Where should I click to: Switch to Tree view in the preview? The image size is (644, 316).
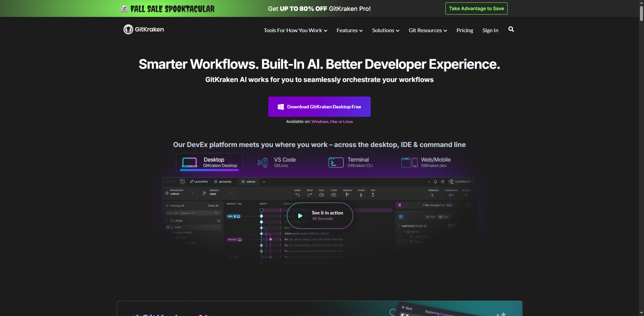[443, 217]
